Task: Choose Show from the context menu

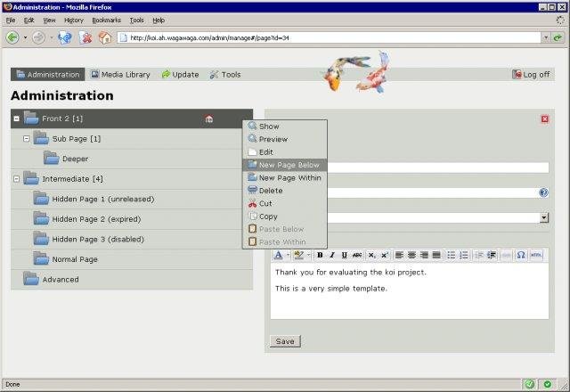Action: pyautogui.click(x=285, y=127)
